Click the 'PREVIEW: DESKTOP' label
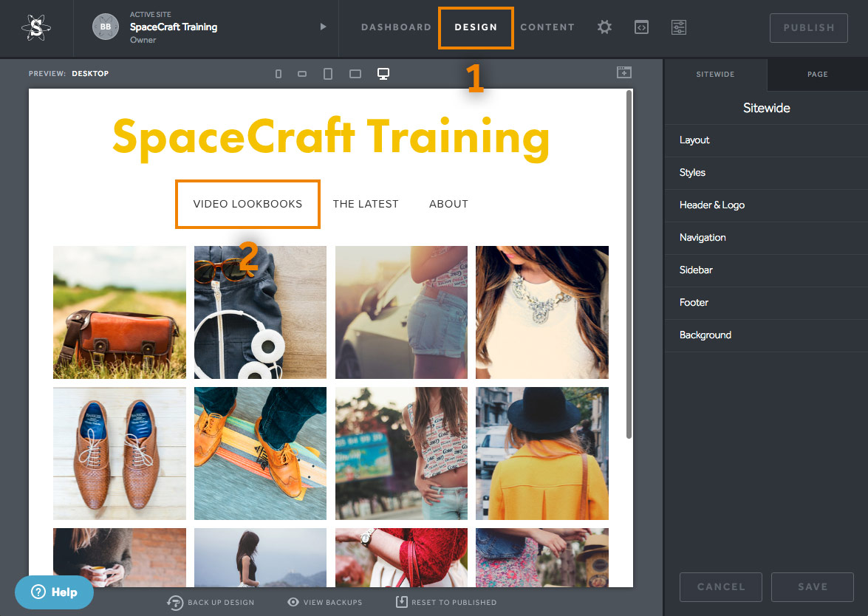Screen dimensions: 868x616 pyautogui.click(x=69, y=74)
